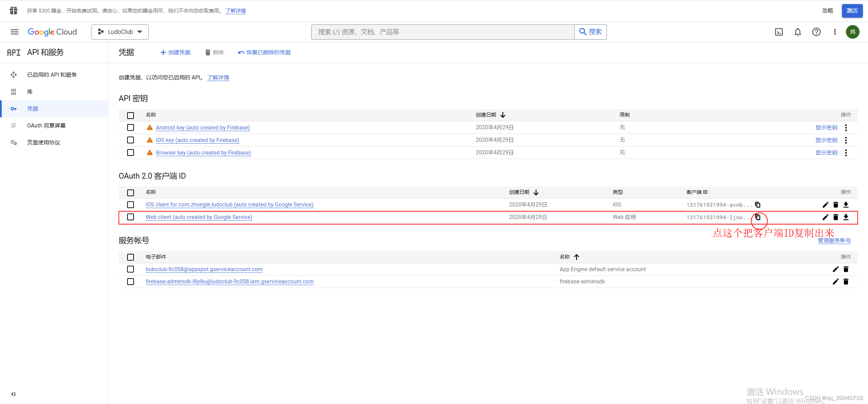Focus the resource search input field

pos(443,32)
